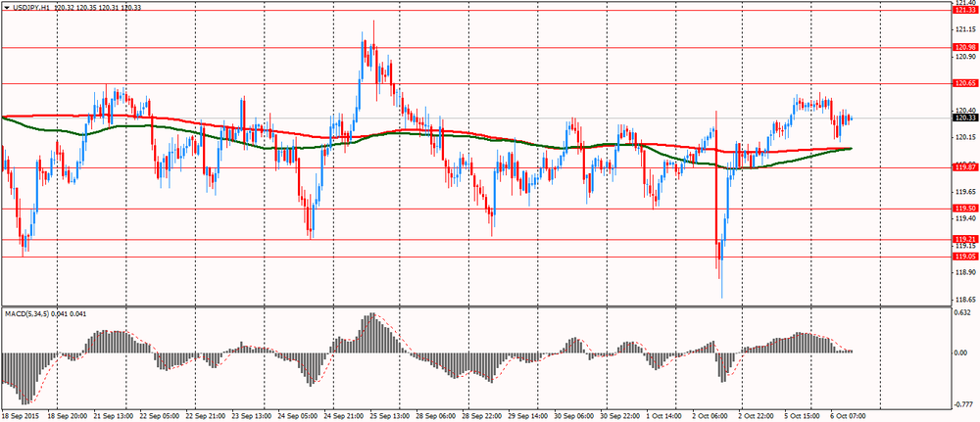Screen dimensions: 980x422
Task: Click the 0.632 MACD scale value
Action: click(964, 312)
